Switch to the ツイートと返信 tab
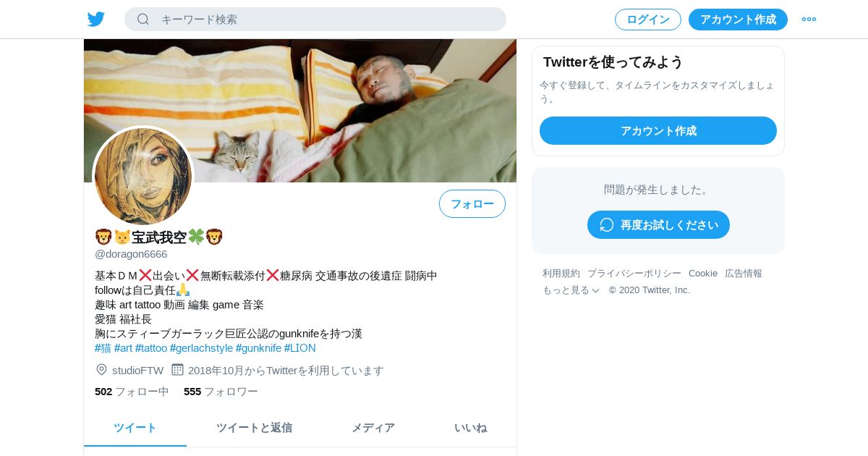This screenshot has height=456, width=868. point(254,428)
